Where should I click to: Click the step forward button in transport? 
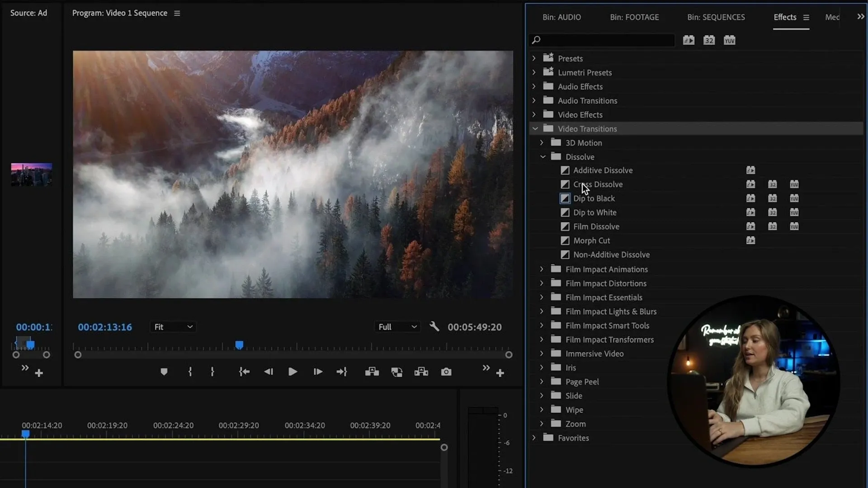[318, 372]
